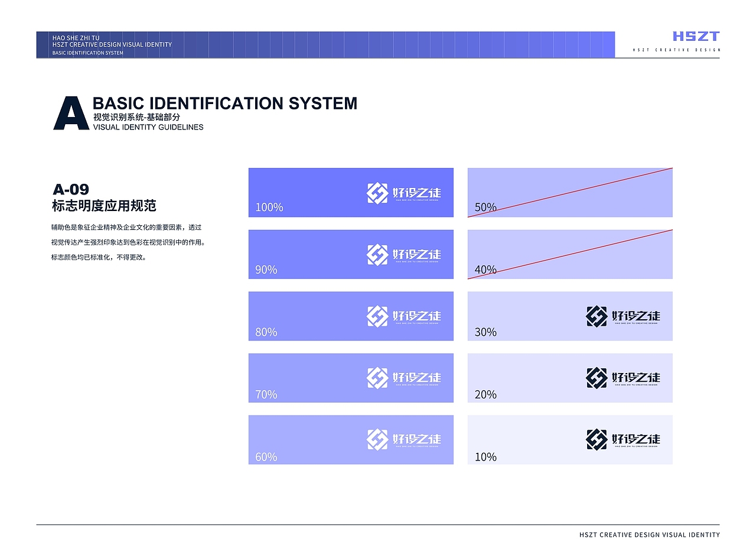The height and width of the screenshot is (558, 756).
Task: Click the logo emblem on the 70% swatch
Action: pos(377,378)
